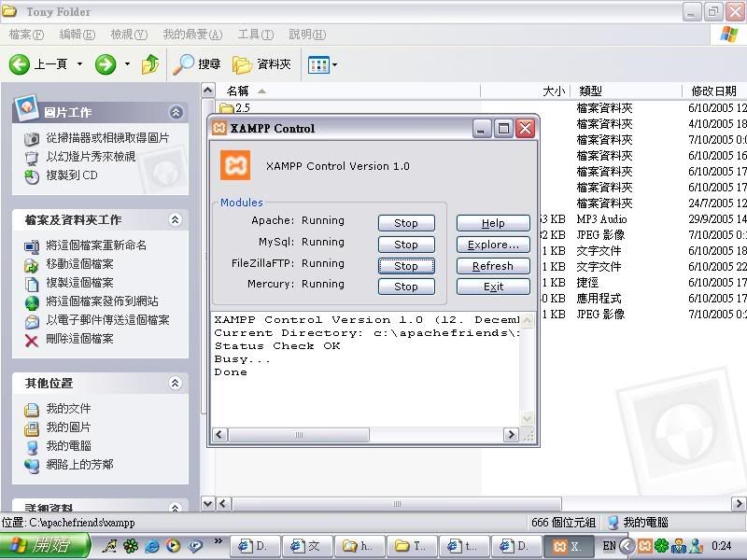Open the 檢視(V) menu
The height and width of the screenshot is (560, 747).
129,35
